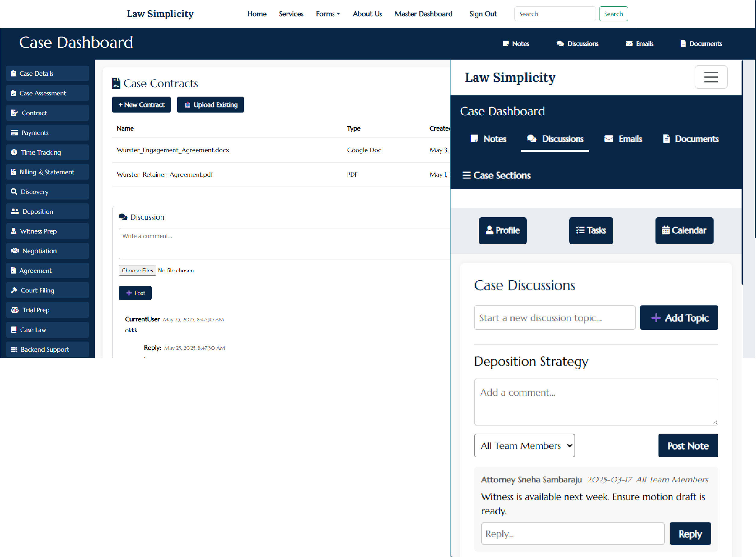Click the New Contract button
Viewport: 756px width, 557px height.
[141, 104]
